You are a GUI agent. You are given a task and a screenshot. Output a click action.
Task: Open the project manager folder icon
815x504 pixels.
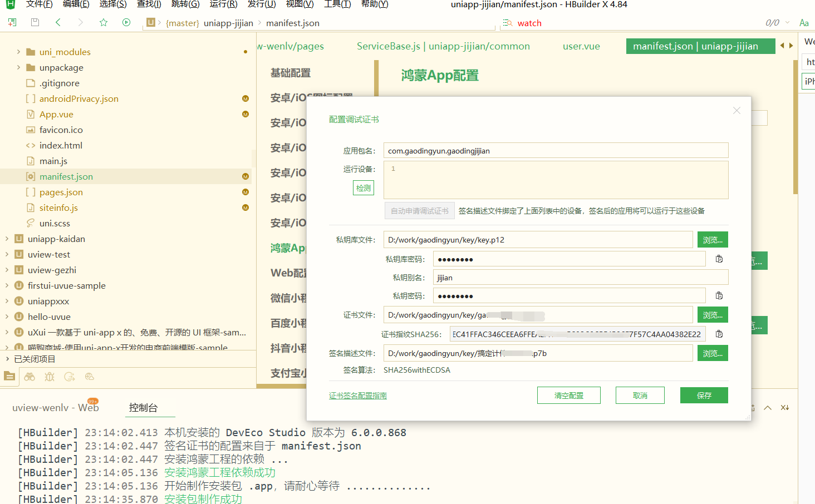pos(9,376)
